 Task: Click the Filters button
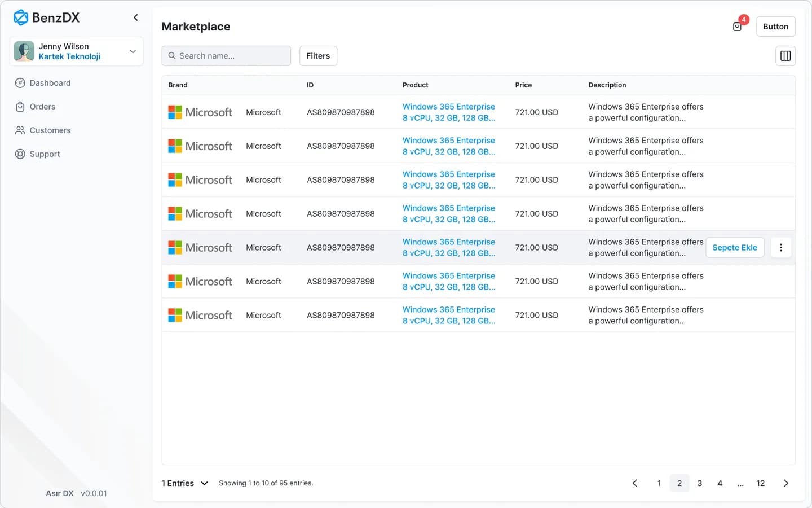(x=318, y=56)
